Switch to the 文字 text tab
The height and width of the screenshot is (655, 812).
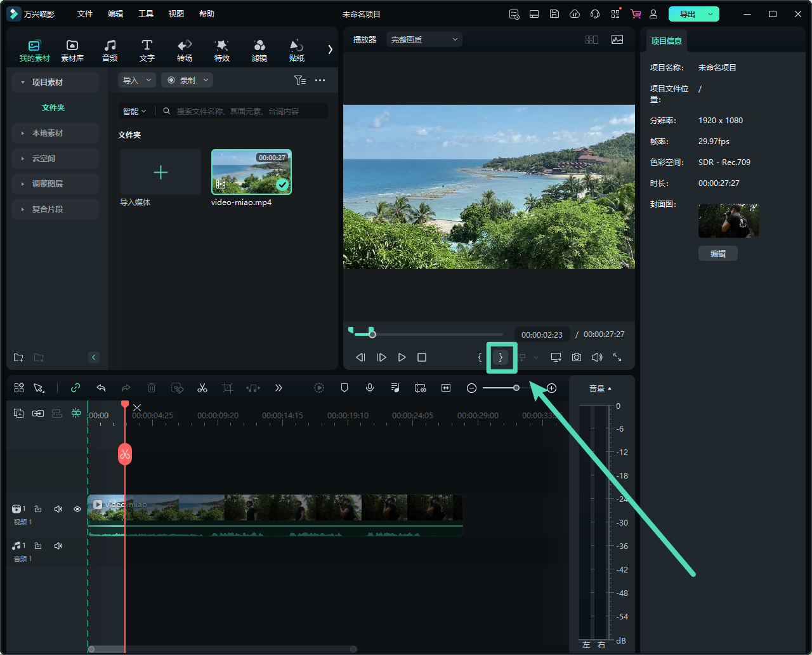pyautogui.click(x=147, y=50)
